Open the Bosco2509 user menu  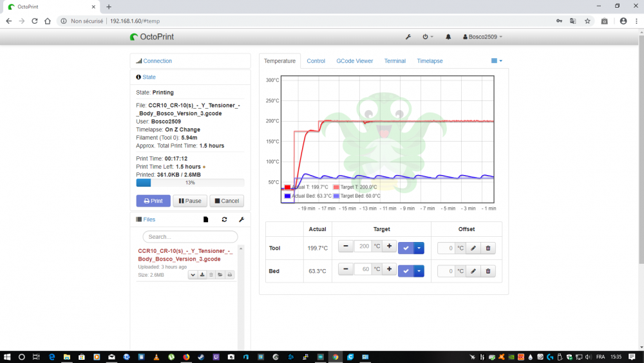(x=482, y=37)
